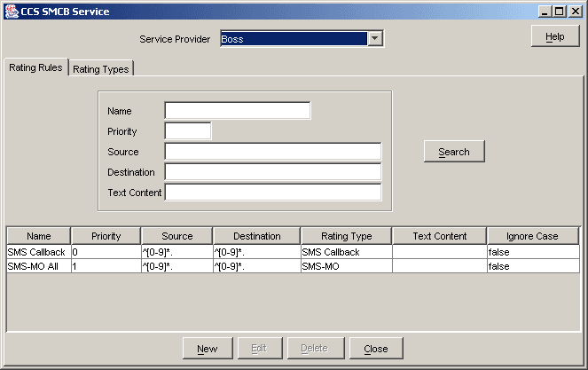Select Destination cell in SMS Callback row
The width and height of the screenshot is (588, 370).
tap(257, 252)
